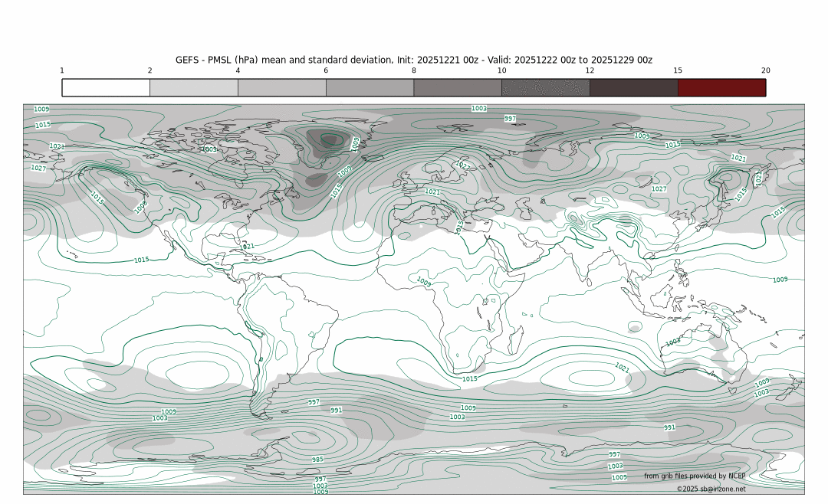
Task: Open the sb@irizone.net copyright text
Action: click(x=711, y=489)
